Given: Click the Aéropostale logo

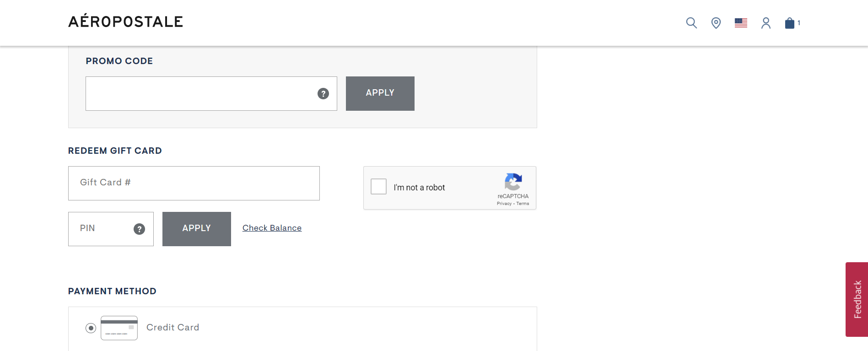Looking at the screenshot, I should (126, 21).
